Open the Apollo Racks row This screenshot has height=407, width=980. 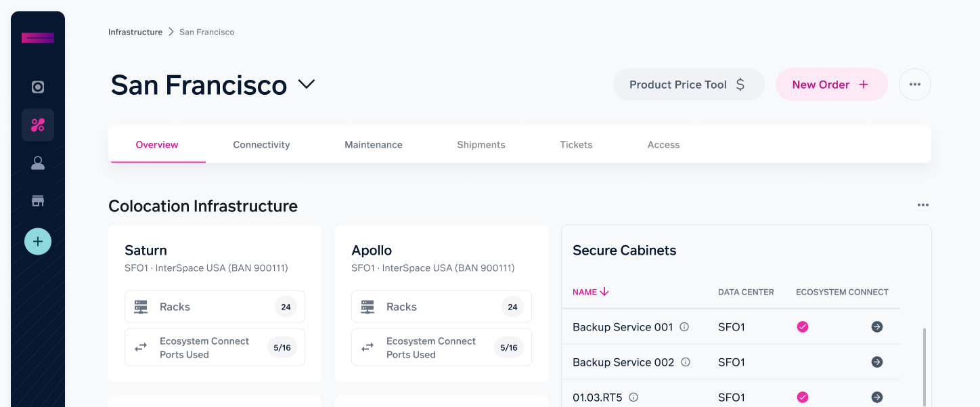click(441, 307)
